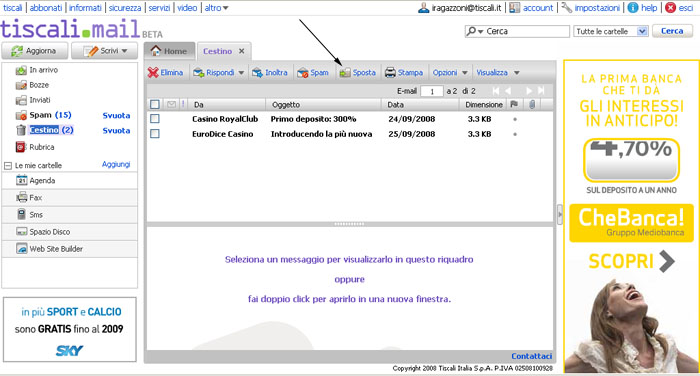The image size is (700, 376).
Task: Check the Casino RoyalClub message checkbox
Action: click(155, 119)
